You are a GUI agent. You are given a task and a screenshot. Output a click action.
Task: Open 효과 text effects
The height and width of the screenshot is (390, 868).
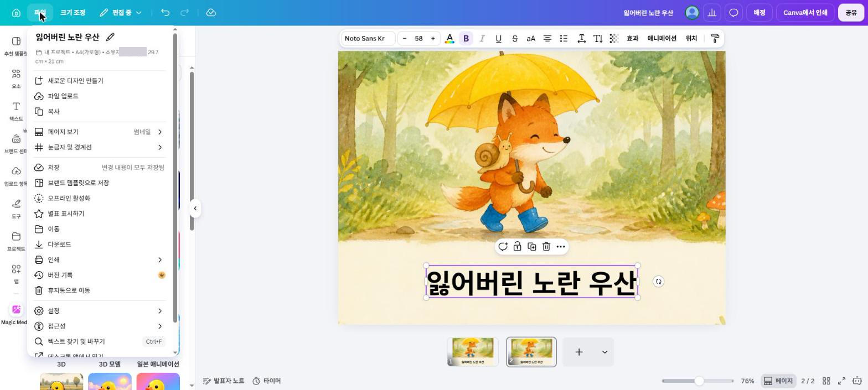(x=632, y=38)
